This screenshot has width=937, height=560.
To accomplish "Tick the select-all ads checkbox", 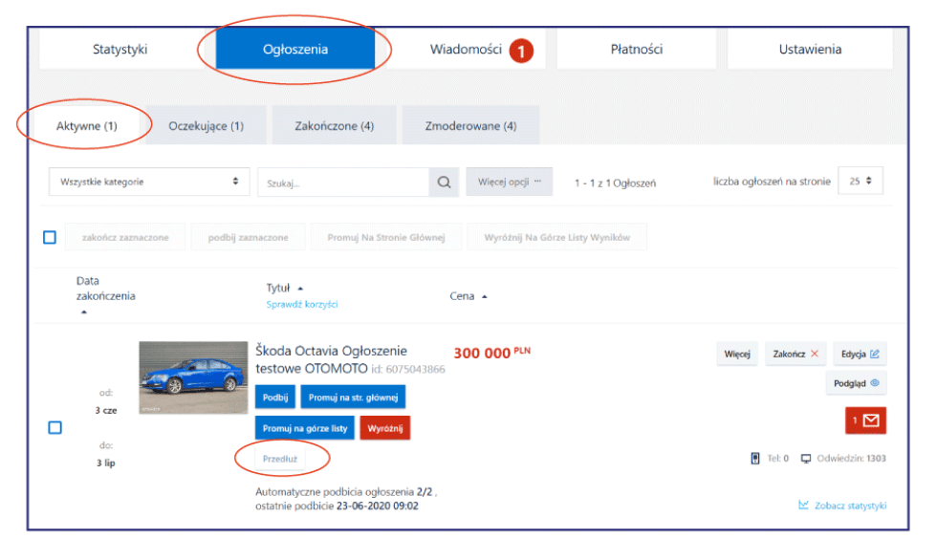I will [50, 238].
